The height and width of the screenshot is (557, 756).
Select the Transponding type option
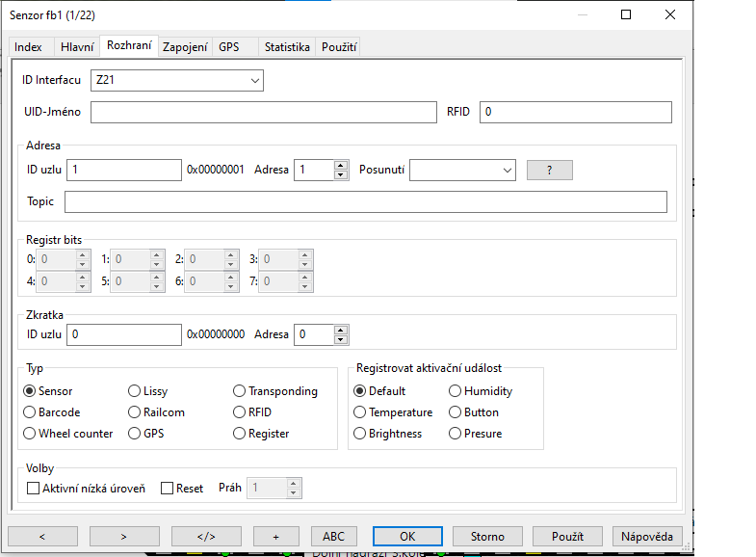pyautogui.click(x=239, y=391)
